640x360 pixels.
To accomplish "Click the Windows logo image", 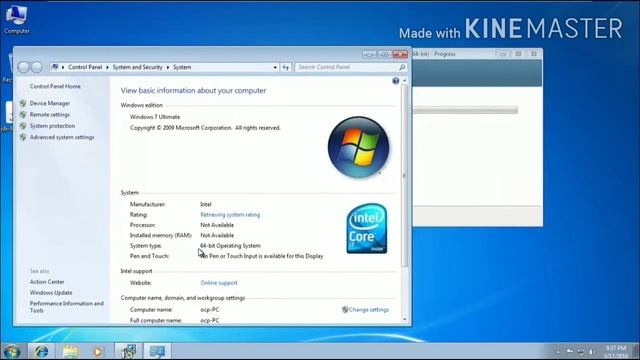I will coord(358,147).
